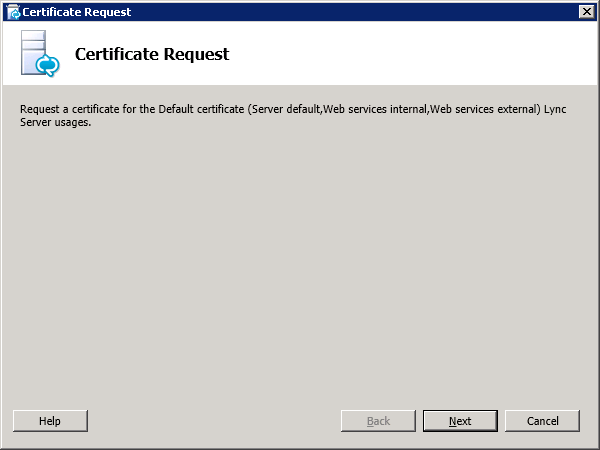Click the server certificate header icon
Viewport: 600px width, 450px height.
click(x=40, y=54)
